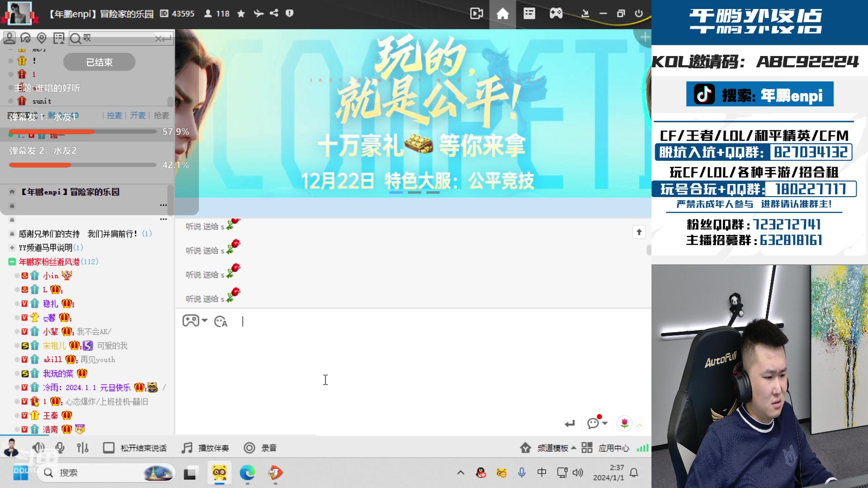The image size is (868, 488).
Task: Send the message with the enter arrow icon
Action: coord(570,423)
